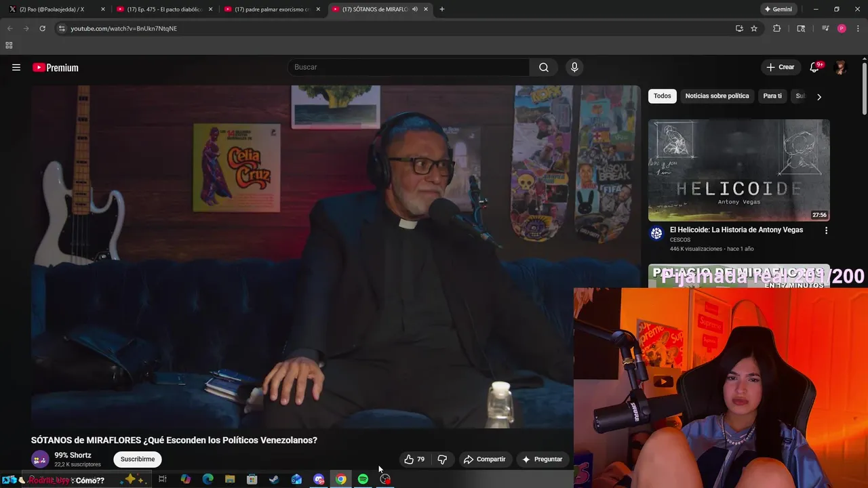Open Microsoft Edge from the taskbar
This screenshot has height=488, width=868.
click(x=208, y=479)
